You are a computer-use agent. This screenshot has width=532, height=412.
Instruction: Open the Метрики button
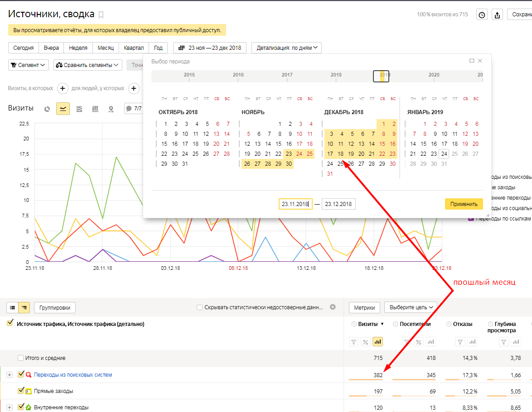click(x=364, y=307)
